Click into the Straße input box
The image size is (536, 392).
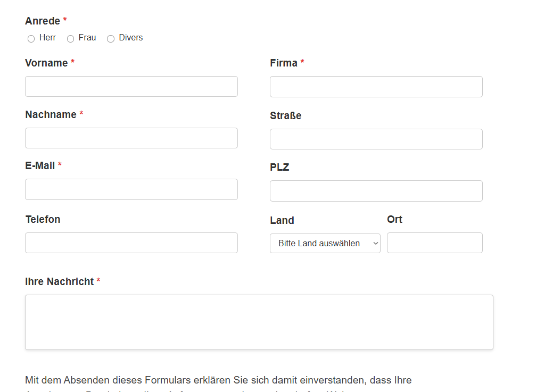(x=376, y=139)
